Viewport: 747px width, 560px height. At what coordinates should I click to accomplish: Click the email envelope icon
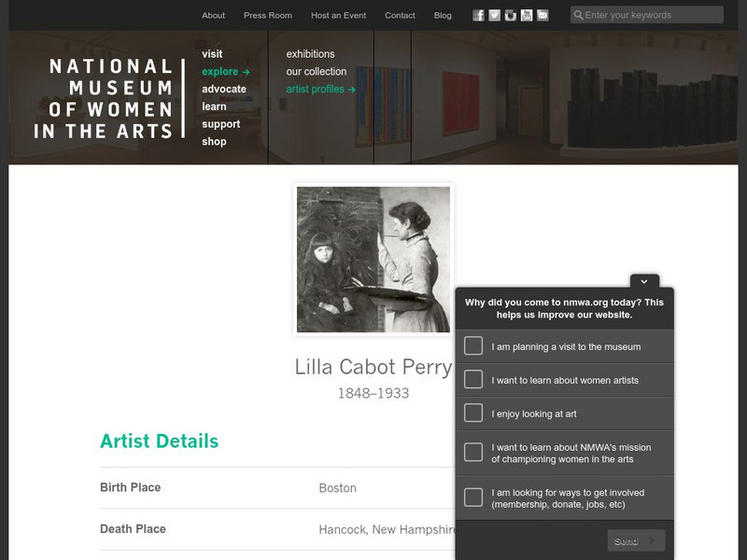tap(543, 15)
